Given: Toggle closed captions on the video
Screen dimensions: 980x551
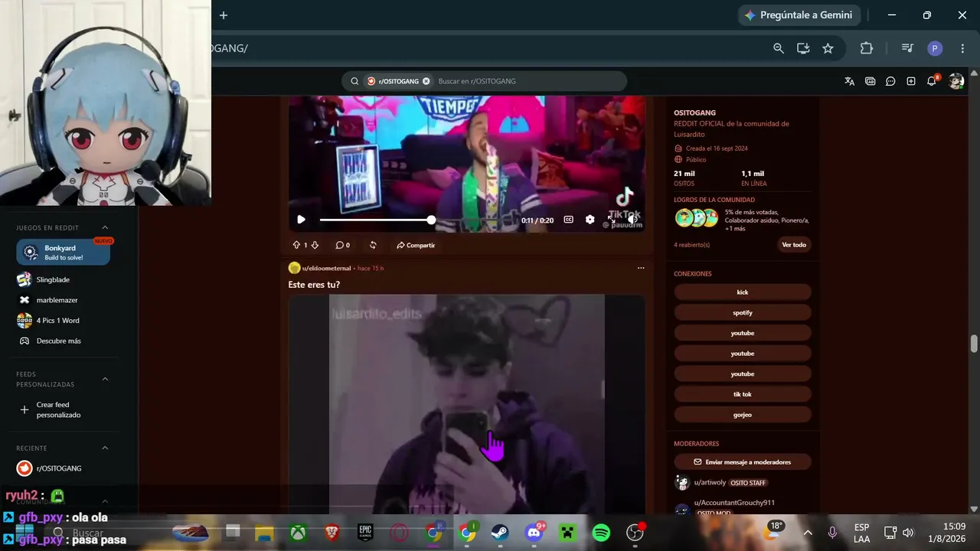Looking at the screenshot, I should [x=568, y=220].
